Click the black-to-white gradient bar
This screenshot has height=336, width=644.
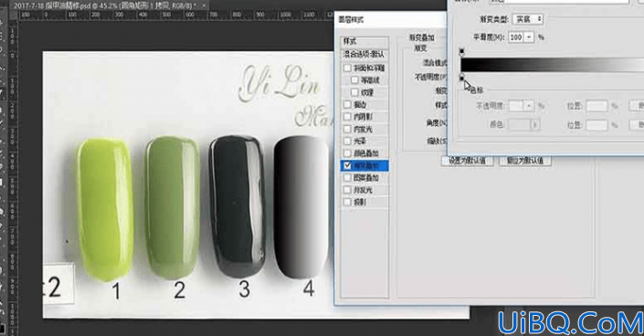[552, 65]
